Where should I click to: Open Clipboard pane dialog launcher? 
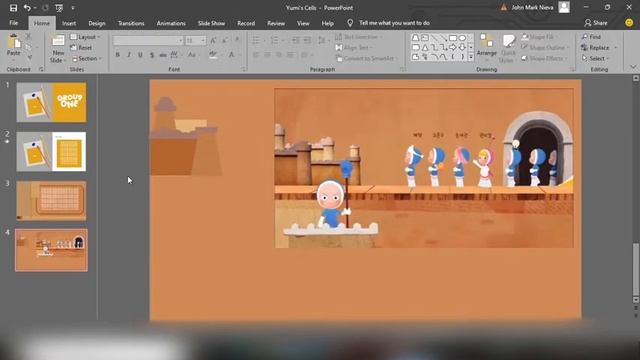(x=41, y=69)
